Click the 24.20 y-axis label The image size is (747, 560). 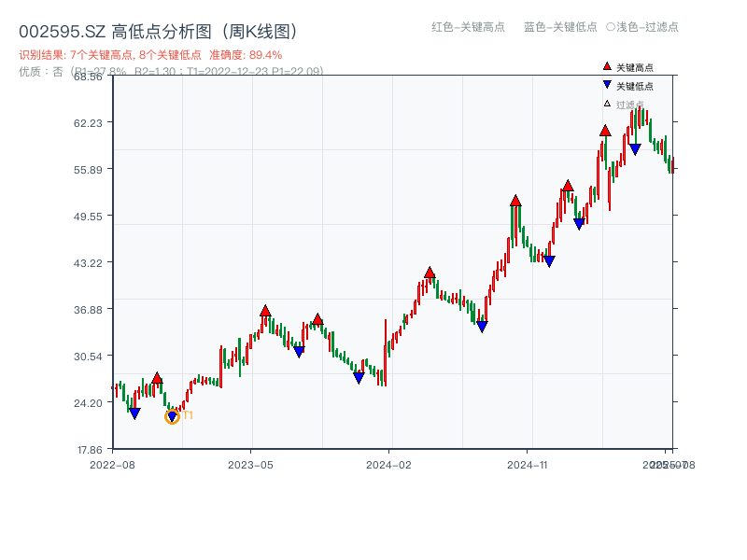point(88,403)
